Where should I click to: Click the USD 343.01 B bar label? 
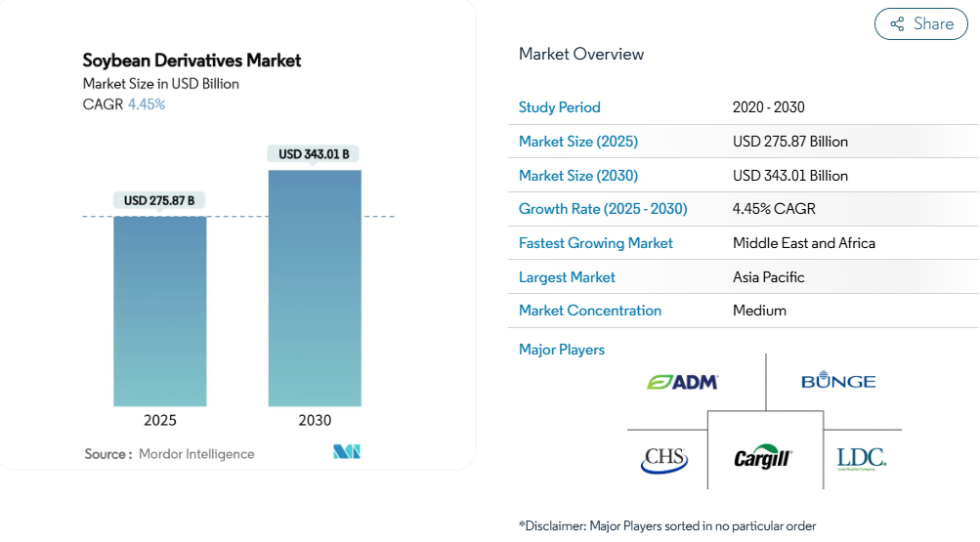314,154
